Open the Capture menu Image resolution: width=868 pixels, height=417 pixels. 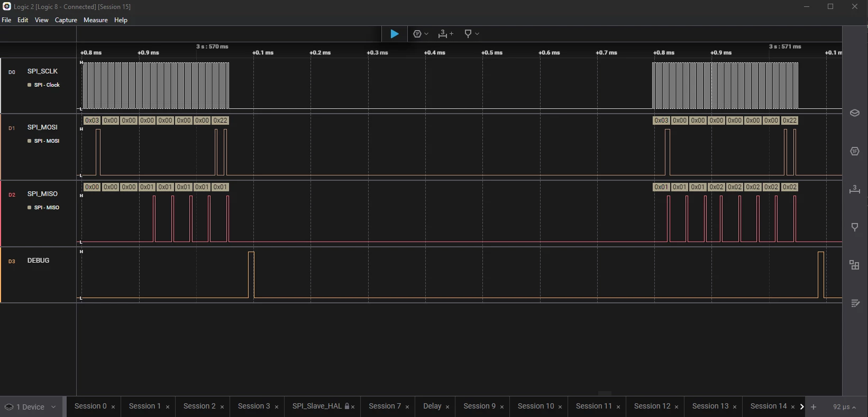coord(66,20)
